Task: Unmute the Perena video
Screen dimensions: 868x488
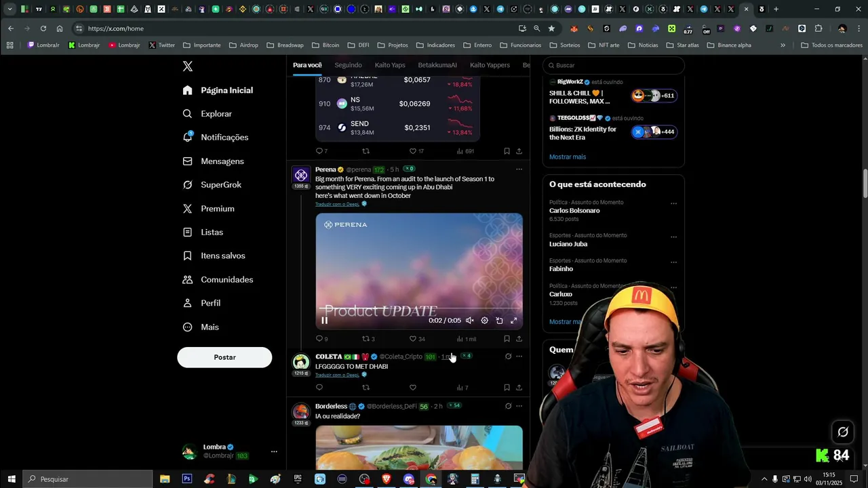Action: pyautogui.click(x=469, y=321)
